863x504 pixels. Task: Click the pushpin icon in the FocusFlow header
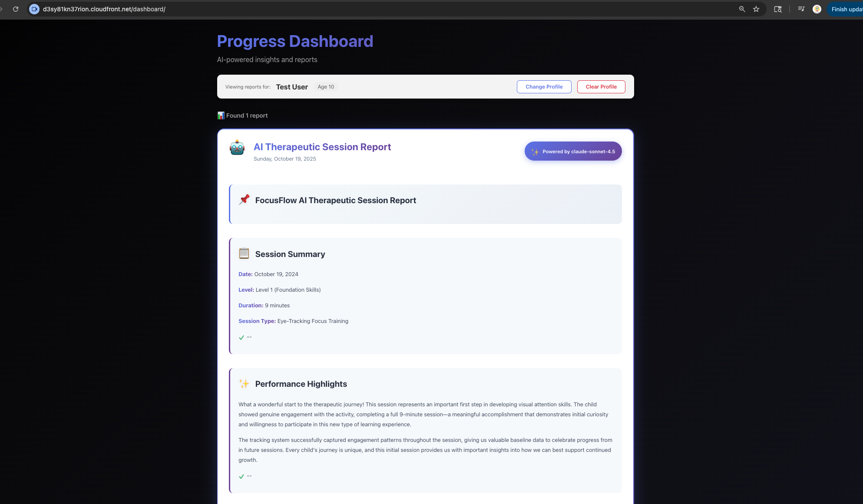point(244,200)
